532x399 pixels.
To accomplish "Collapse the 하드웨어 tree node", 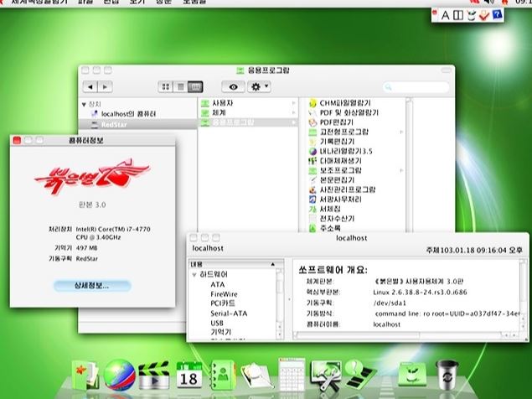I will 194,274.
